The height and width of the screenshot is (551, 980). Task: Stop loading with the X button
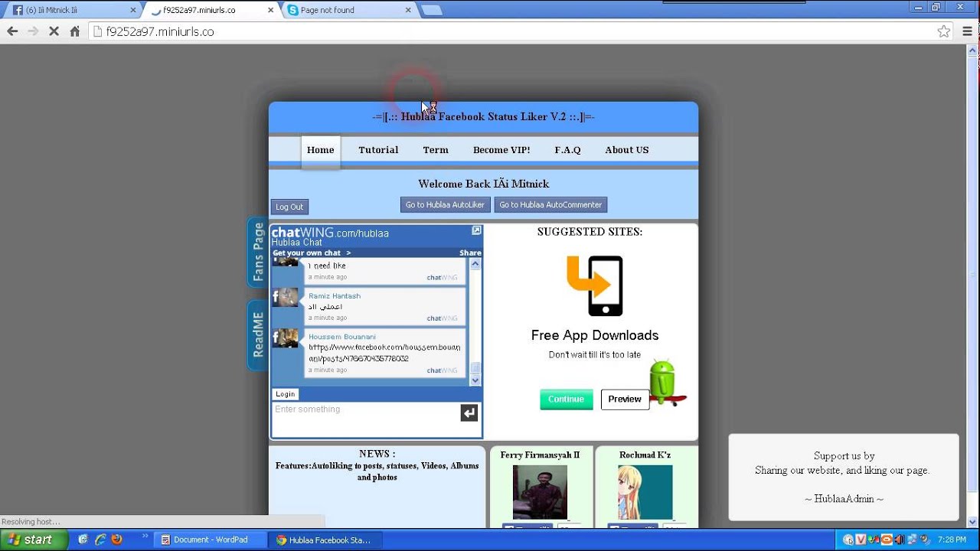(54, 31)
